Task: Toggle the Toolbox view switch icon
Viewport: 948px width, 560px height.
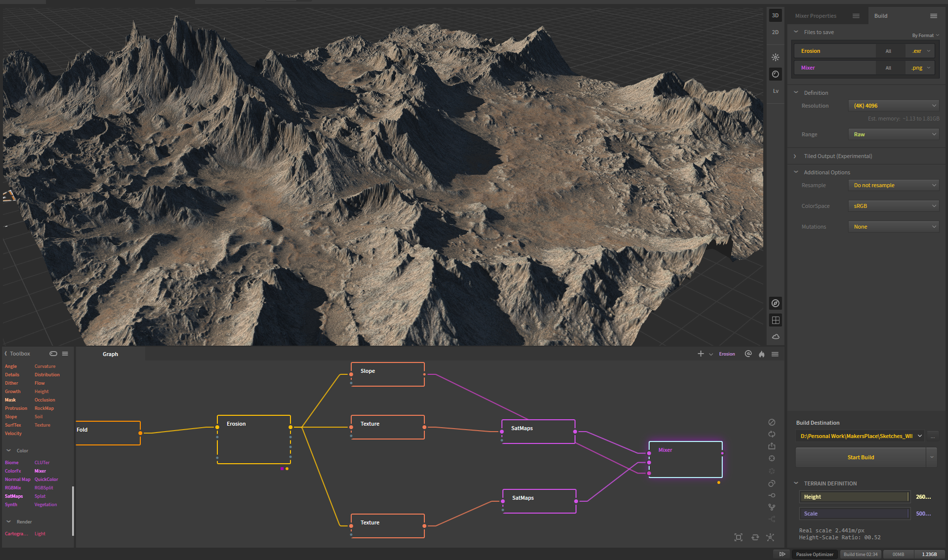Action: point(53,354)
